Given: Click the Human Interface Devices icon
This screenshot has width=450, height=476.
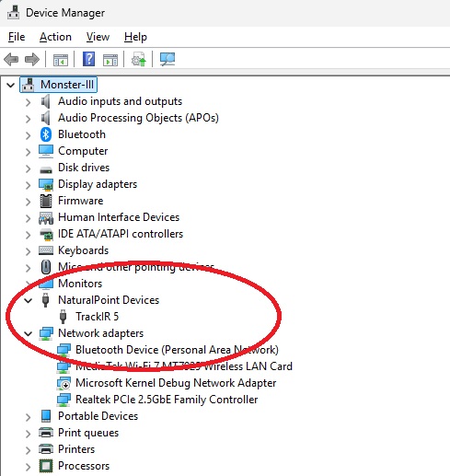Looking at the screenshot, I should tap(46, 218).
